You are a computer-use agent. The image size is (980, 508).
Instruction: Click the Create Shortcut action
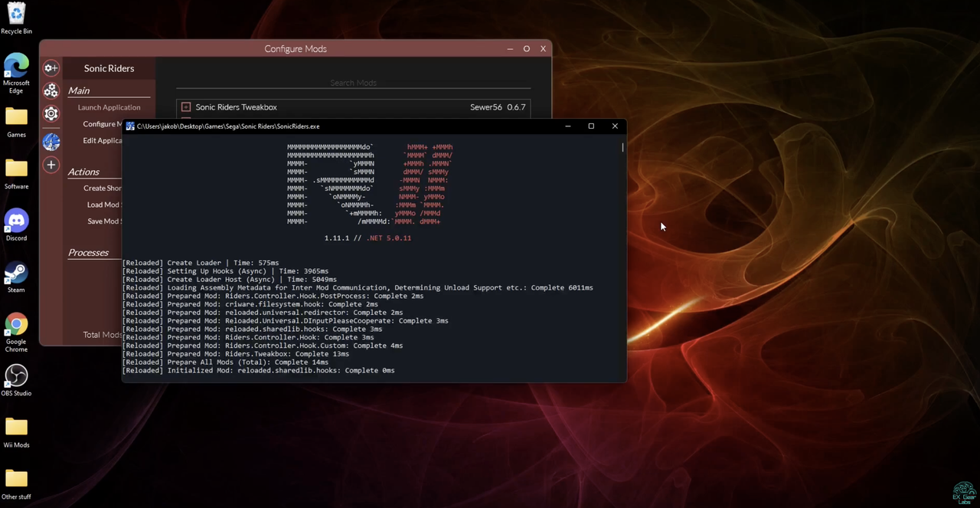[103, 188]
